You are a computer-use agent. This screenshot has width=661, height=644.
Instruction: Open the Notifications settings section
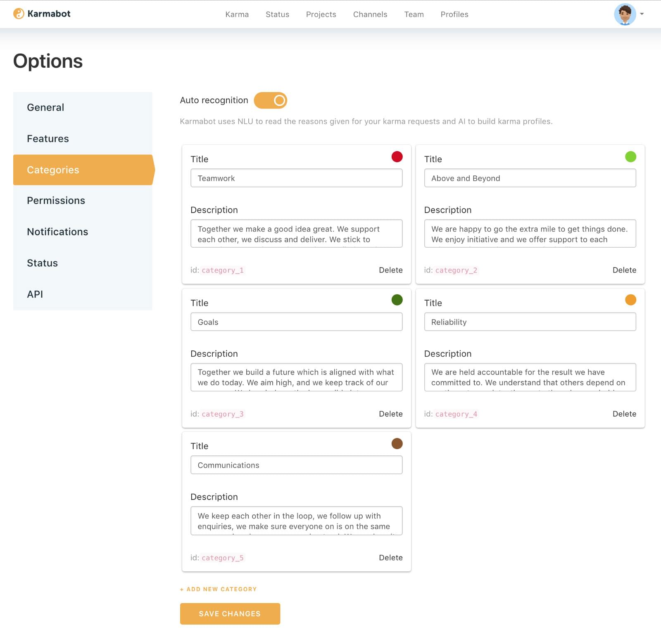coord(57,232)
